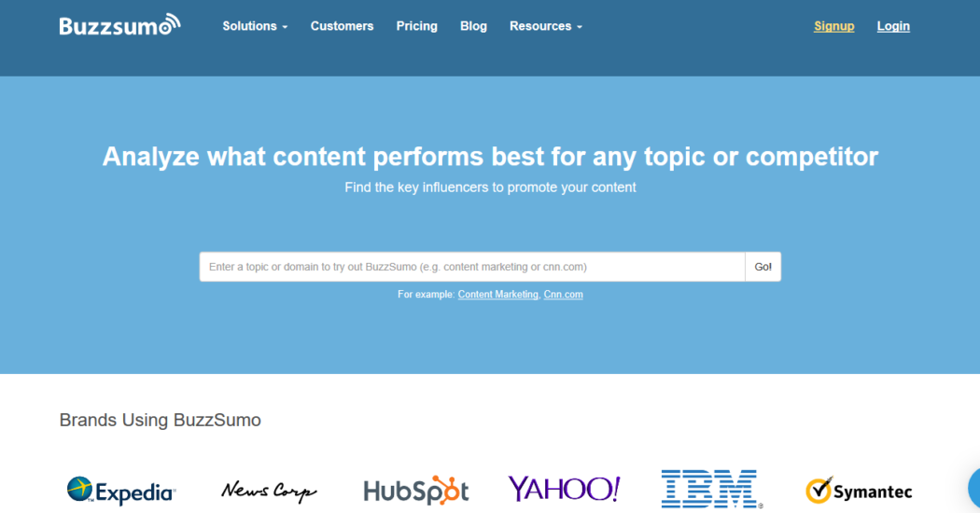Screen dimensions: 980x513
Task: Open the Solutions dropdown menu
Action: point(255,26)
